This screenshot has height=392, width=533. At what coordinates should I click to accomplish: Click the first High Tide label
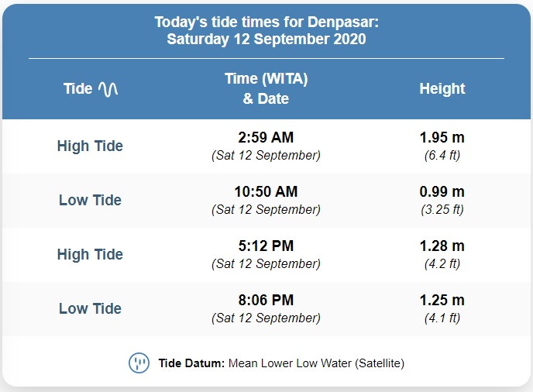click(x=90, y=146)
